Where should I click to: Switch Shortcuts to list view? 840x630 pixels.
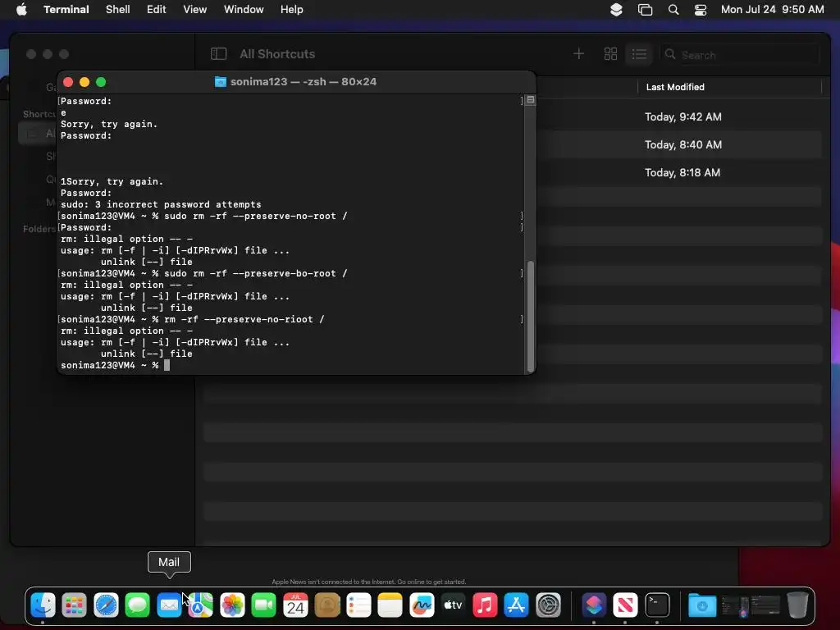point(639,53)
